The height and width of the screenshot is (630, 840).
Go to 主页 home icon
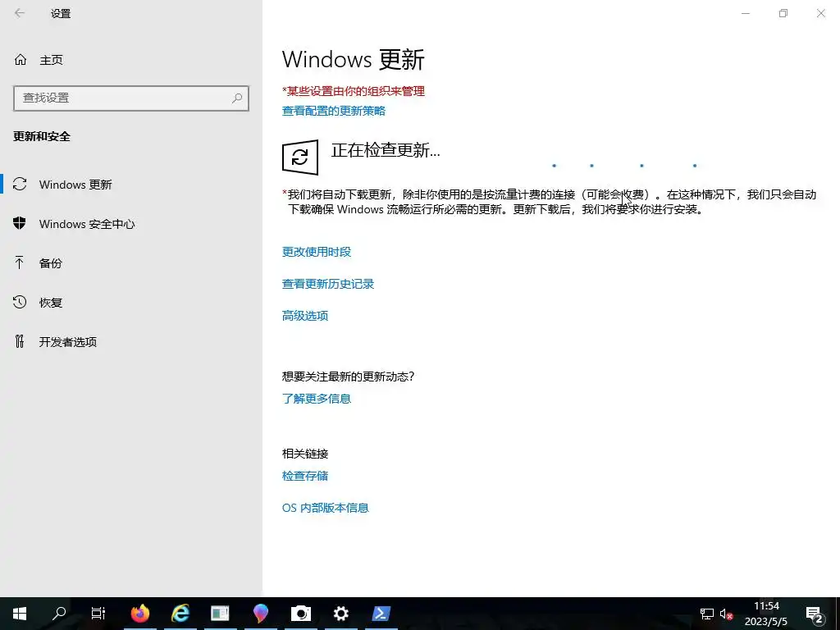(x=21, y=59)
